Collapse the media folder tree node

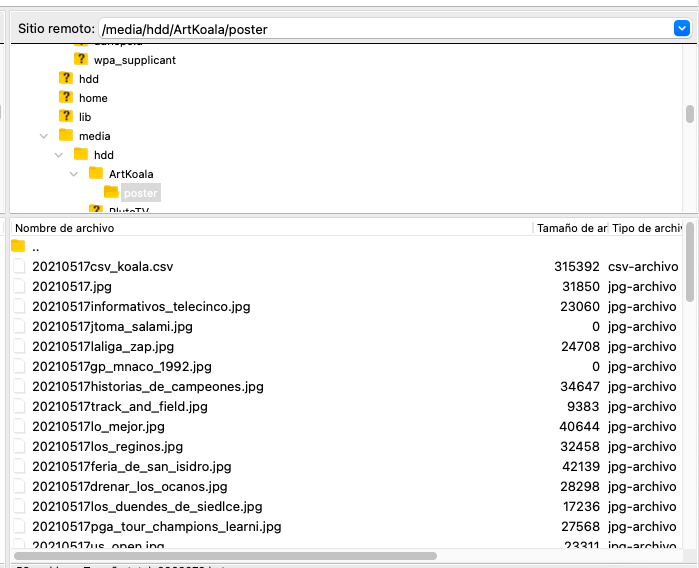pyautogui.click(x=44, y=136)
